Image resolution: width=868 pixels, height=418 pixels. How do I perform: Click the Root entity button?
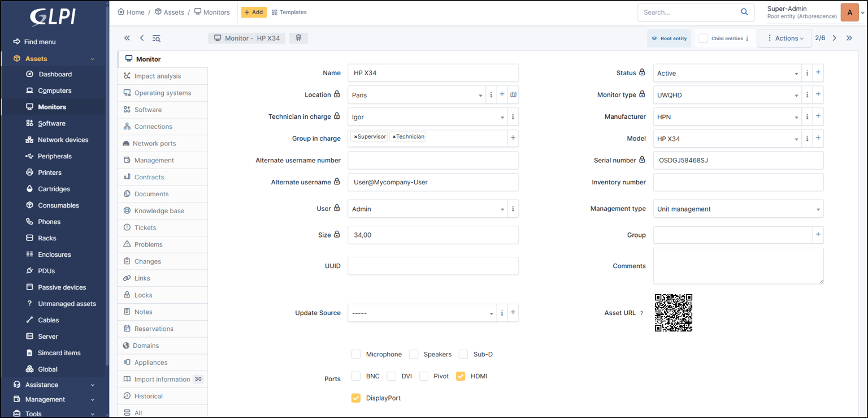click(669, 38)
